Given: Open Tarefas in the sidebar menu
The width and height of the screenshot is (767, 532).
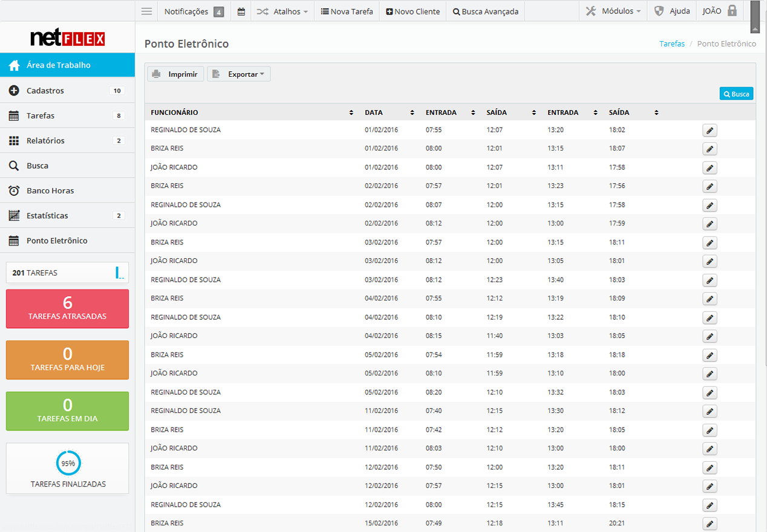Looking at the screenshot, I should [x=41, y=115].
